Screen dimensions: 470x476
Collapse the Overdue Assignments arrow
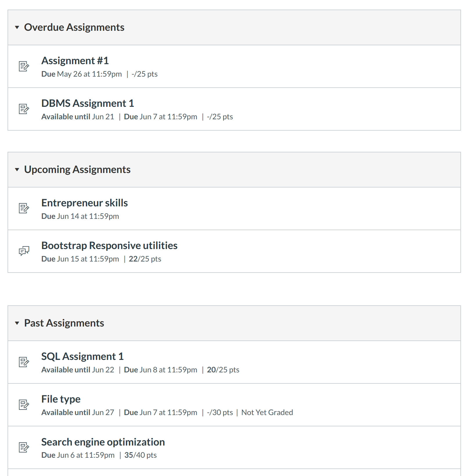[17, 27]
